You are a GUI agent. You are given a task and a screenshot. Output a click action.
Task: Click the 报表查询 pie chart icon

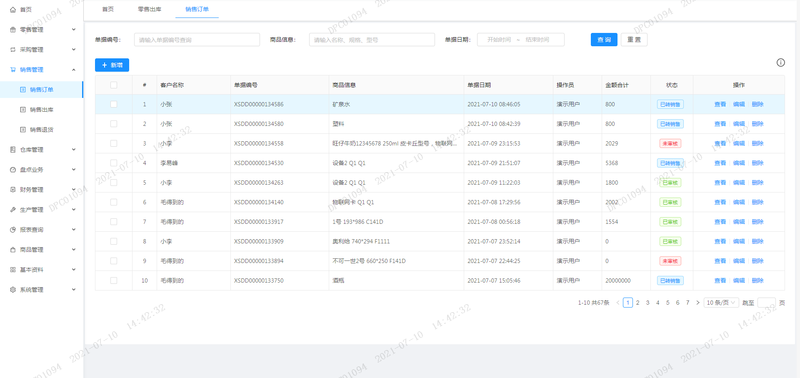(13, 230)
